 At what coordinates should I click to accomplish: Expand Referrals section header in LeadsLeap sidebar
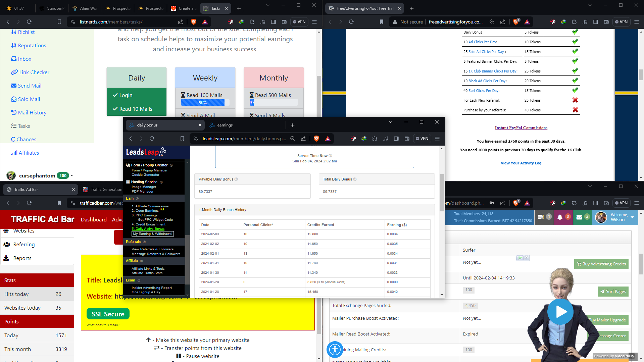(133, 242)
